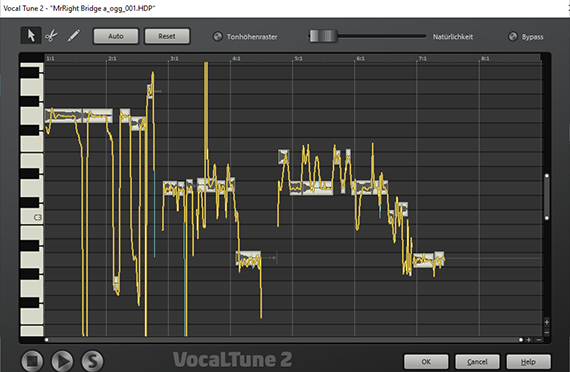Select the first note block at bar 1:1
The height and width of the screenshot is (372, 570).
click(64, 116)
